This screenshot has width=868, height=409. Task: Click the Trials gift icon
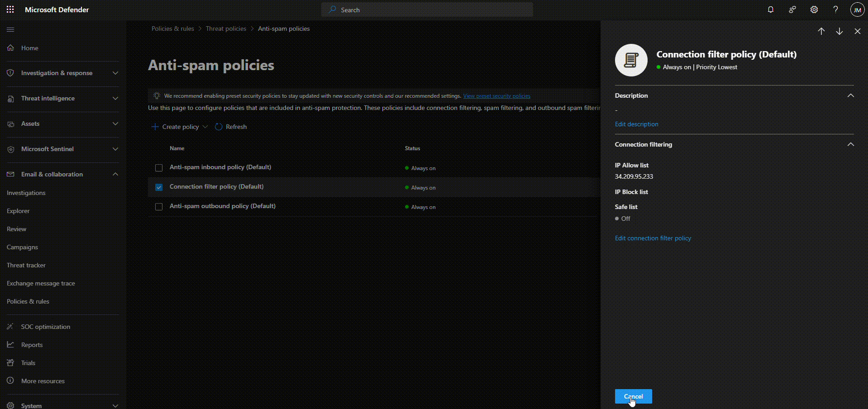click(10, 362)
